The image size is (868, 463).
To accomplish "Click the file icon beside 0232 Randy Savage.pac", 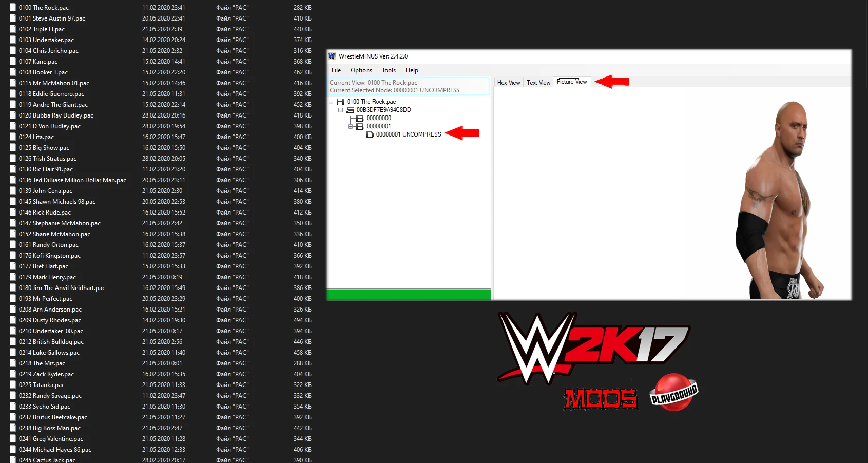I will pos(12,395).
